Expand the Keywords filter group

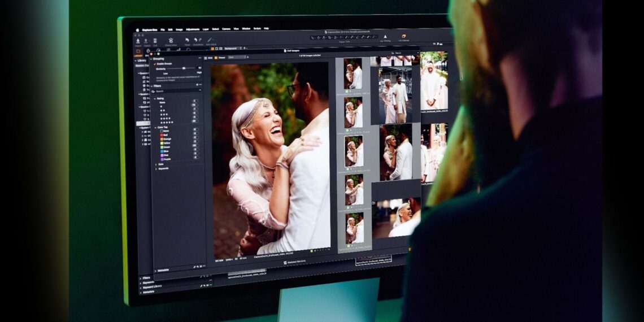(156, 169)
